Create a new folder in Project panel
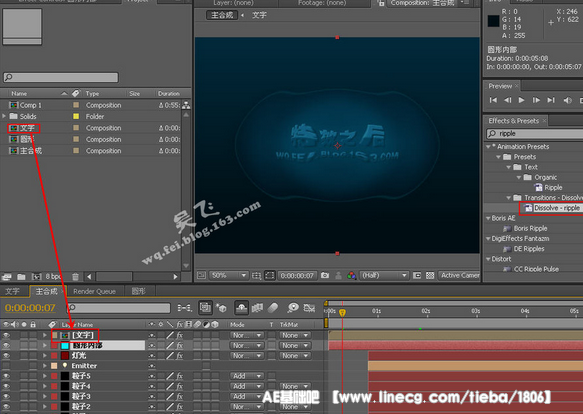The width and height of the screenshot is (583, 414). 21,276
